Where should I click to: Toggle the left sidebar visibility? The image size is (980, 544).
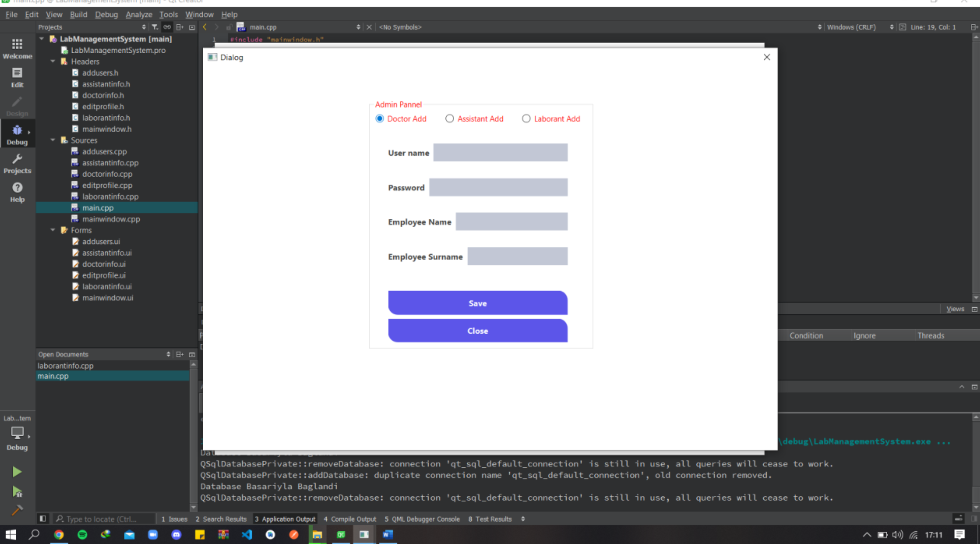pos(43,519)
